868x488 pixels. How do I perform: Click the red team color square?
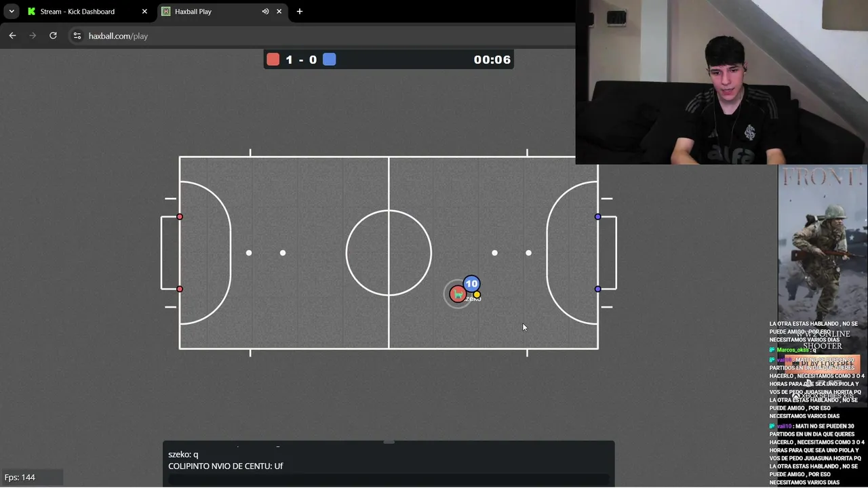pyautogui.click(x=273, y=60)
